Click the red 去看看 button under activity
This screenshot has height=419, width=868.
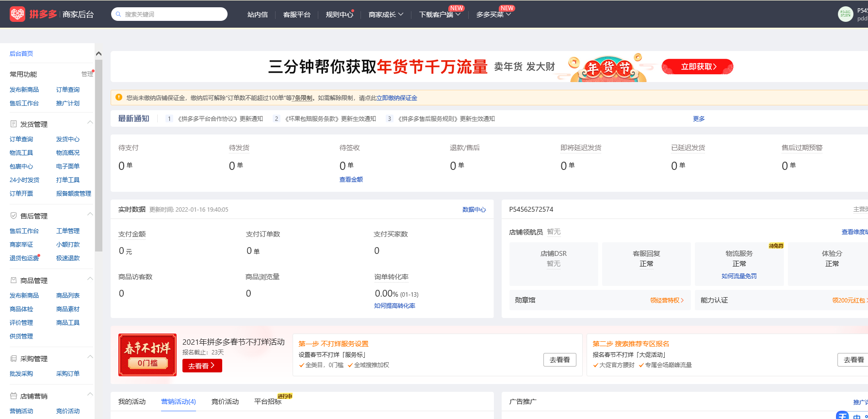pos(202,366)
